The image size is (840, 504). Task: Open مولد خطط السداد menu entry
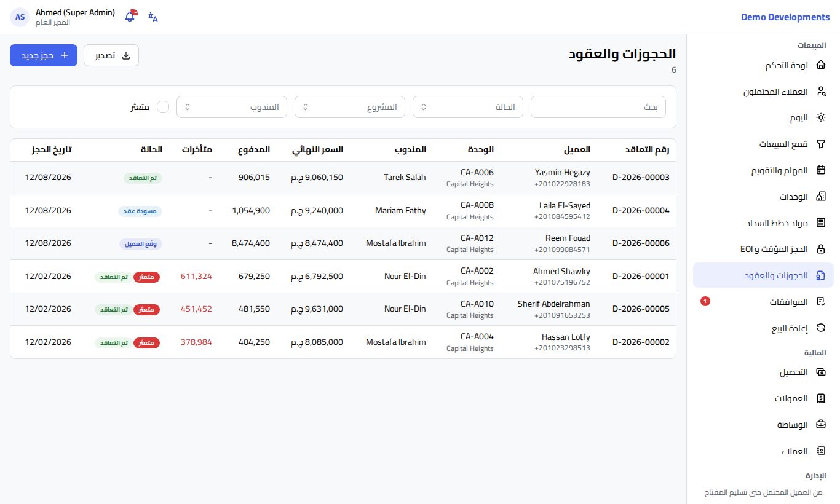coord(763,222)
